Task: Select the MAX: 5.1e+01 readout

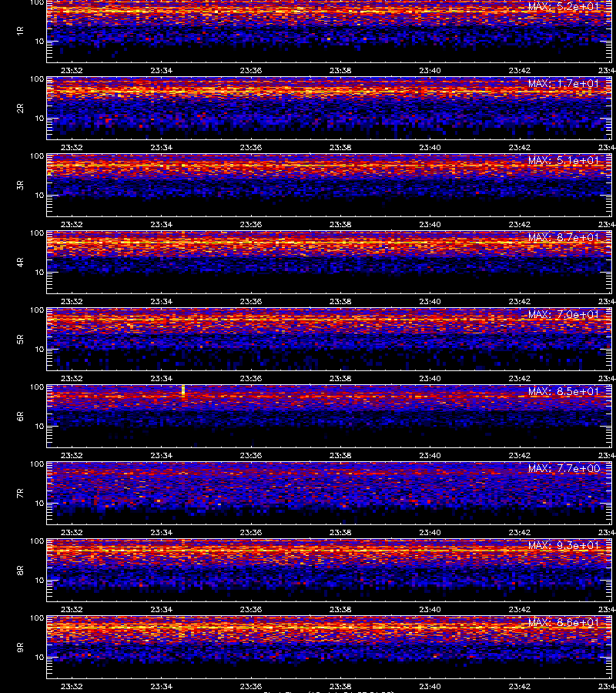Action: pyautogui.click(x=564, y=160)
